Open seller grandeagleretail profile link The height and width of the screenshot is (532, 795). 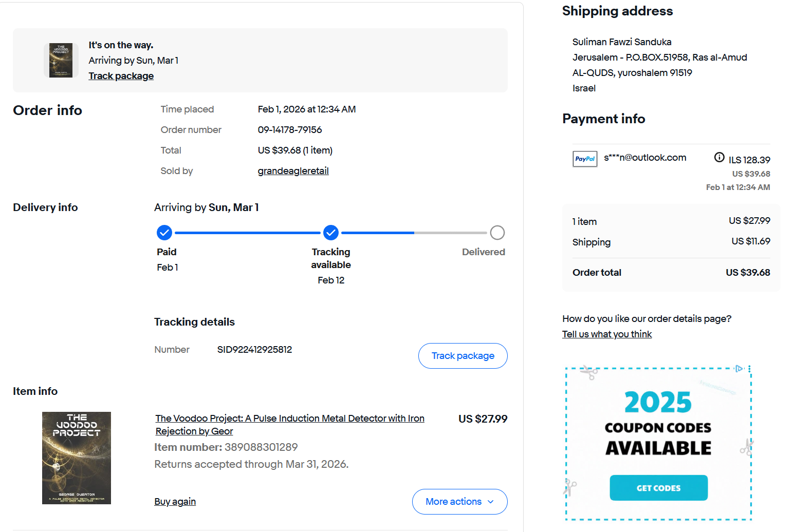click(293, 171)
